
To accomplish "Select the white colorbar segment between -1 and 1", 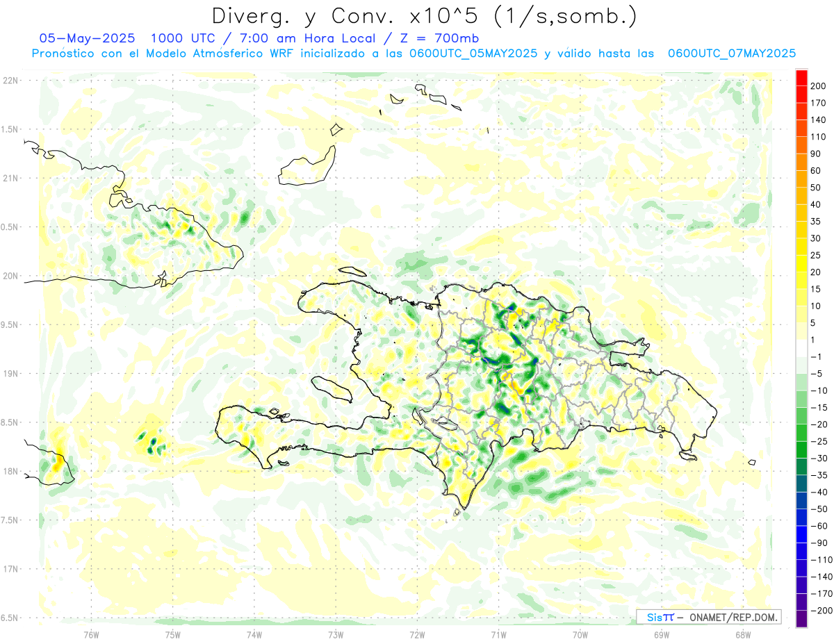I will pyautogui.click(x=801, y=348).
